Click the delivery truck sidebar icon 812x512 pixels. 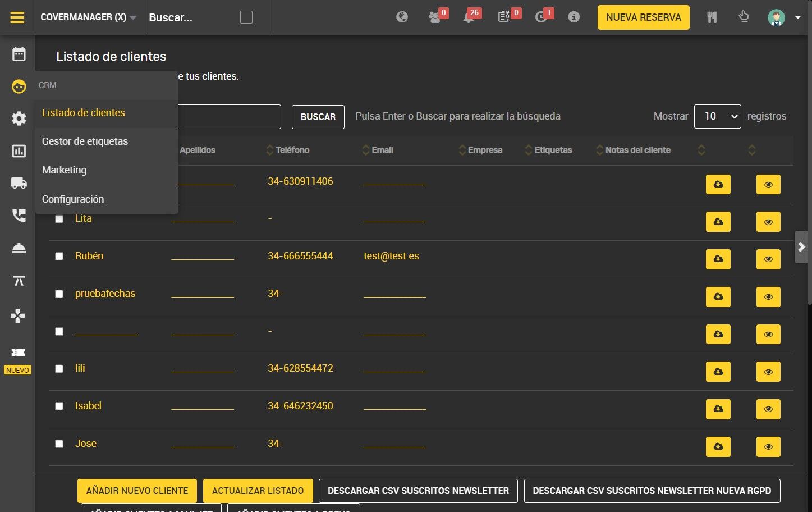[19, 183]
